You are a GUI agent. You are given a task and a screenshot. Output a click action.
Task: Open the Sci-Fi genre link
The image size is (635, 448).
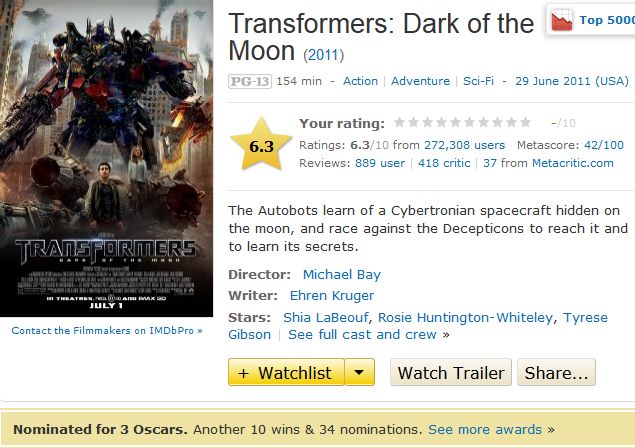pyautogui.click(x=480, y=81)
